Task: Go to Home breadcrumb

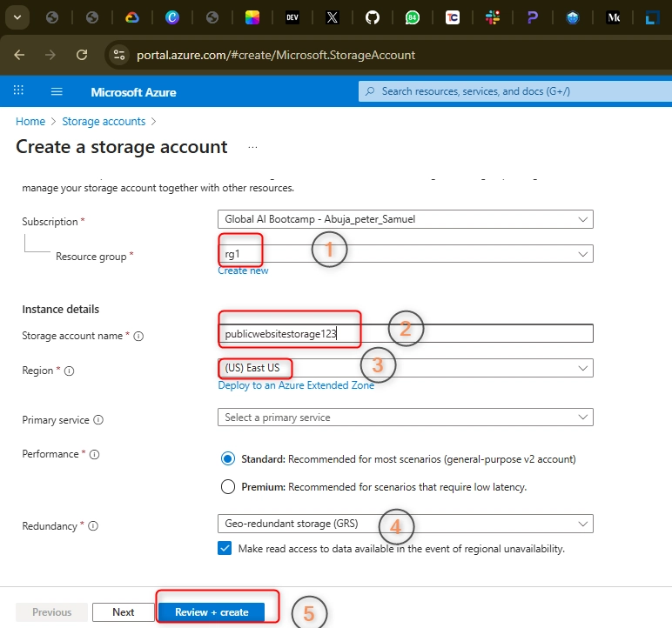Action: [30, 121]
